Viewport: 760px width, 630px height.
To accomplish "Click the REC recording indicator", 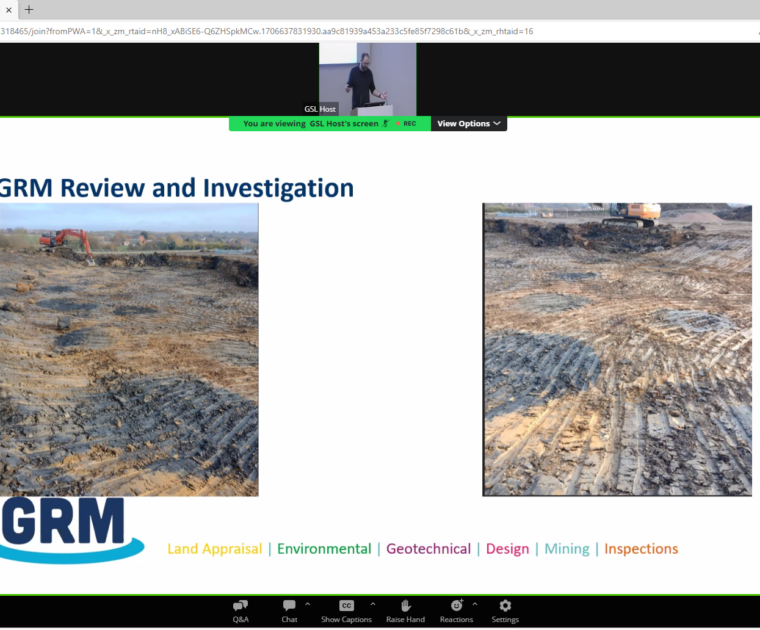I will pyautogui.click(x=406, y=124).
